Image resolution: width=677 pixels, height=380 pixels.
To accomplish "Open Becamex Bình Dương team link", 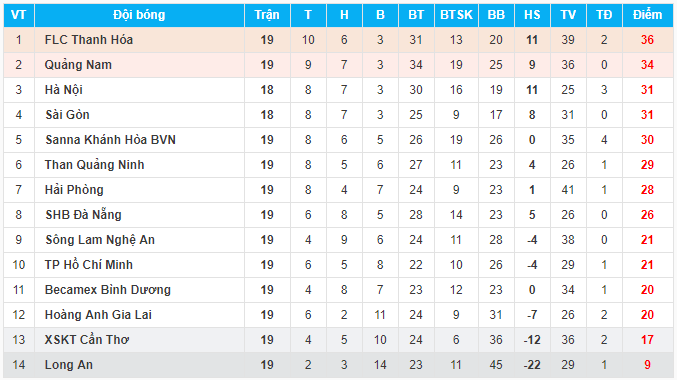I will coord(108,290).
